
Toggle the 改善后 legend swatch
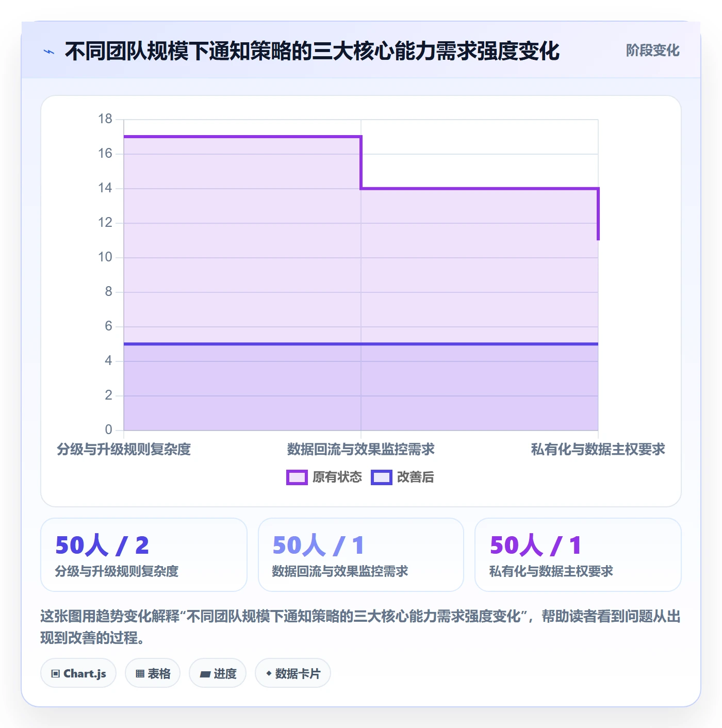point(382,477)
